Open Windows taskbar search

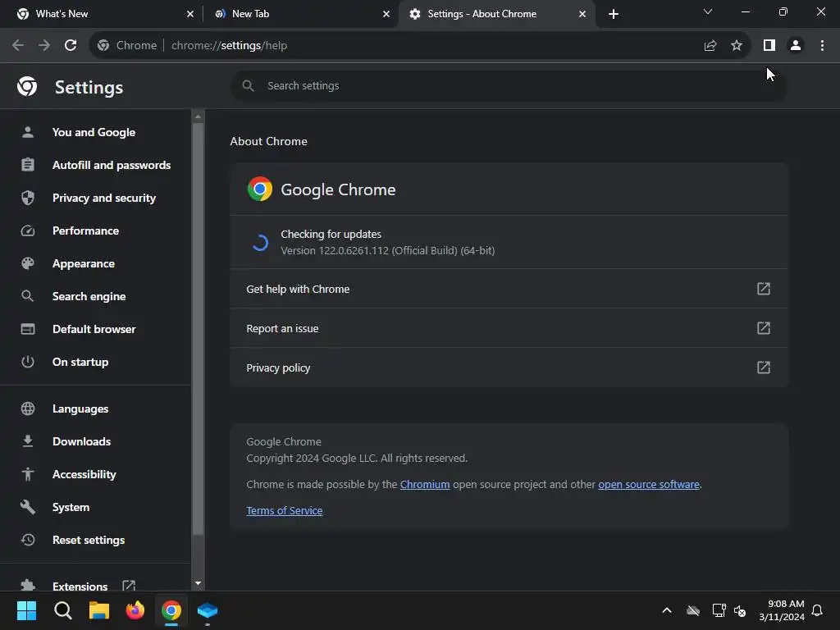click(62, 610)
